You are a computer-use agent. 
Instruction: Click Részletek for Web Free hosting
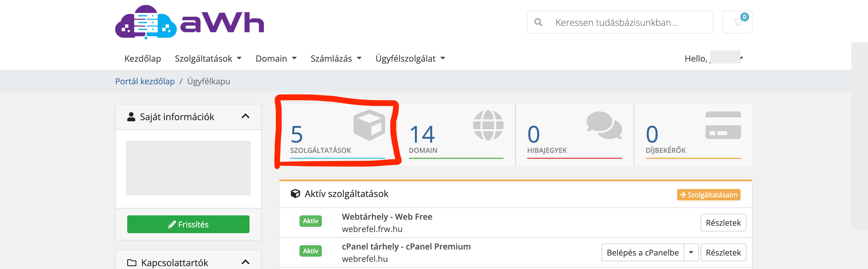point(723,223)
